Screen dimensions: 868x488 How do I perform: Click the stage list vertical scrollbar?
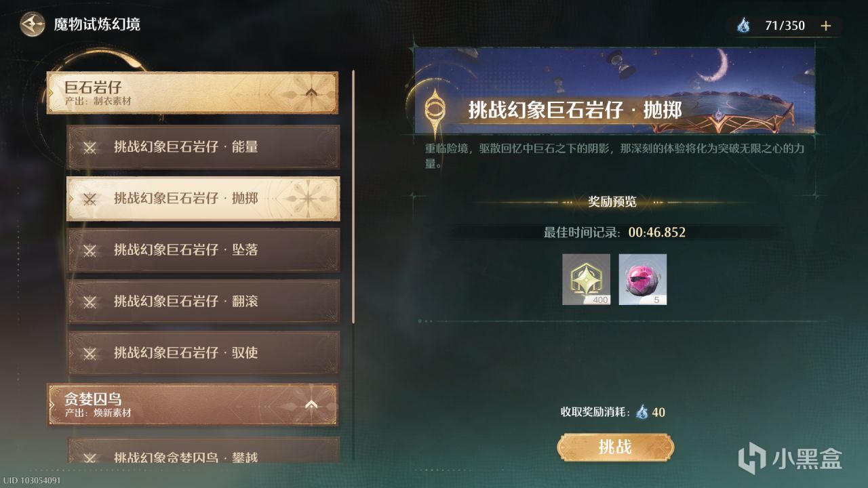tap(353, 197)
